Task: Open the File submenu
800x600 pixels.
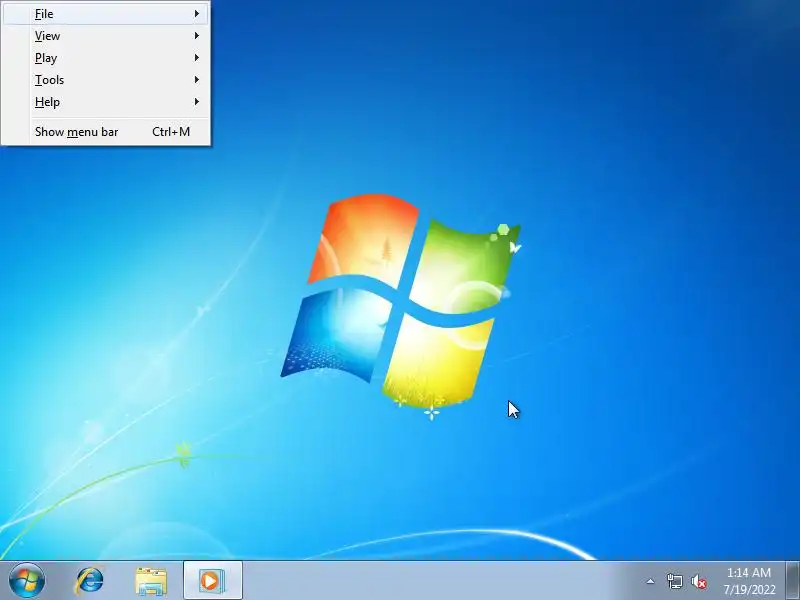Action: 106,14
